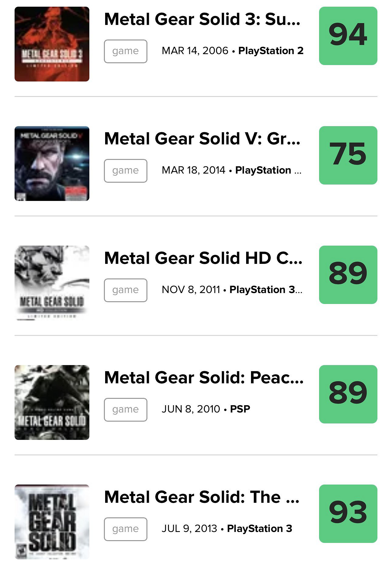Click the Legacy Collection cover art

(x=52, y=522)
